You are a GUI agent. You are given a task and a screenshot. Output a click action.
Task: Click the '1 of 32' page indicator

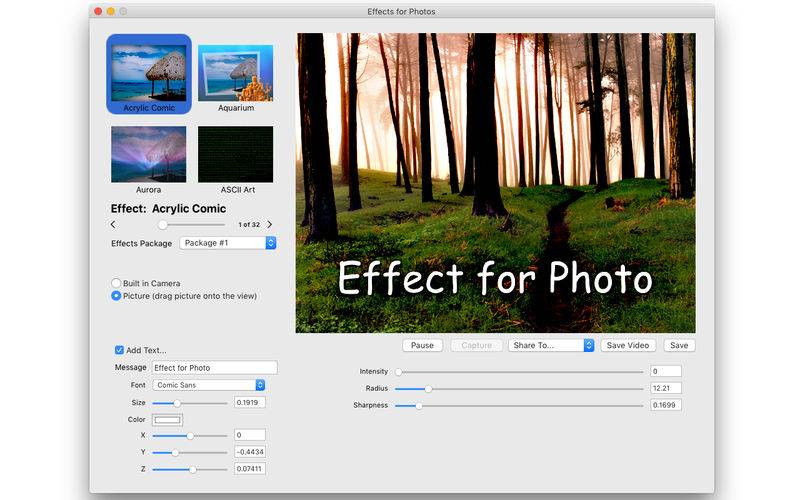[249, 224]
